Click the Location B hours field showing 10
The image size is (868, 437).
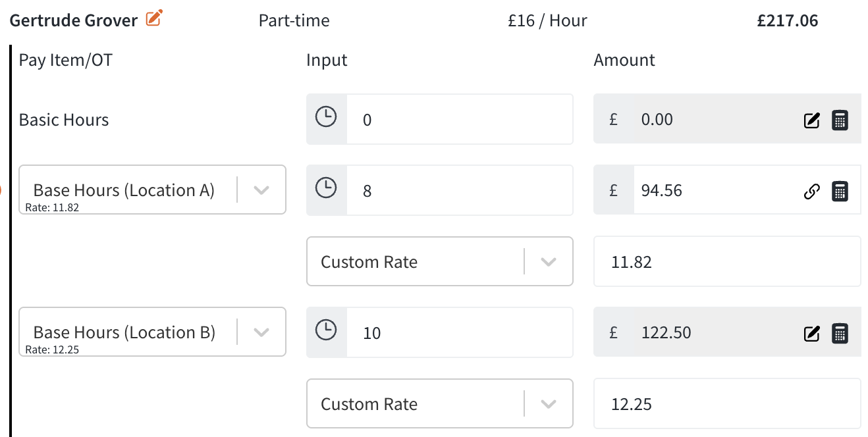click(459, 333)
